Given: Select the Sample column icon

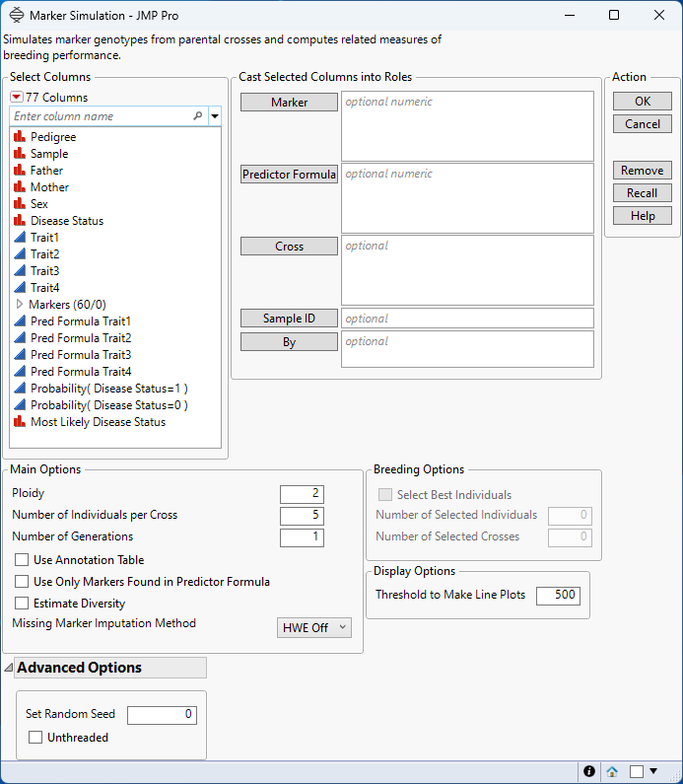Looking at the screenshot, I should coord(20,154).
